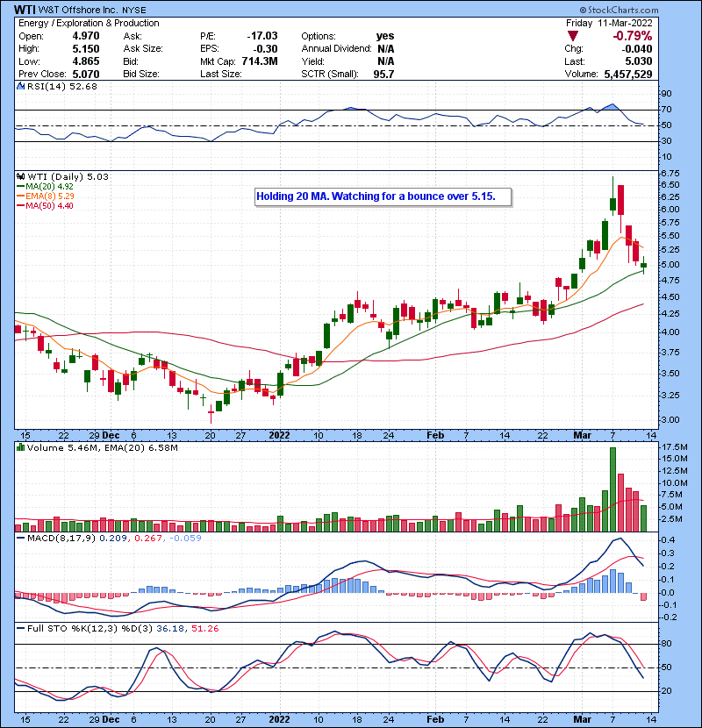Click the Volume value 5,457,529
The image size is (702, 728).
(x=628, y=74)
